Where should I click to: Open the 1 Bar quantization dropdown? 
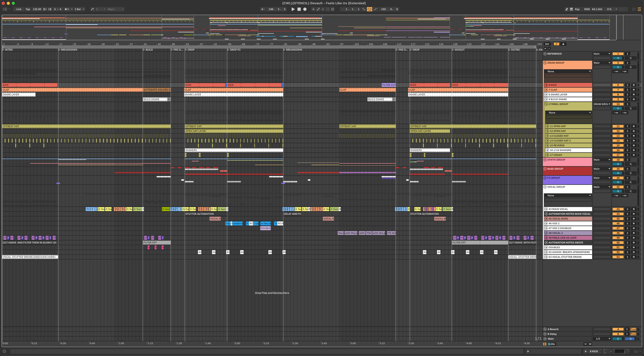[x=79, y=9]
